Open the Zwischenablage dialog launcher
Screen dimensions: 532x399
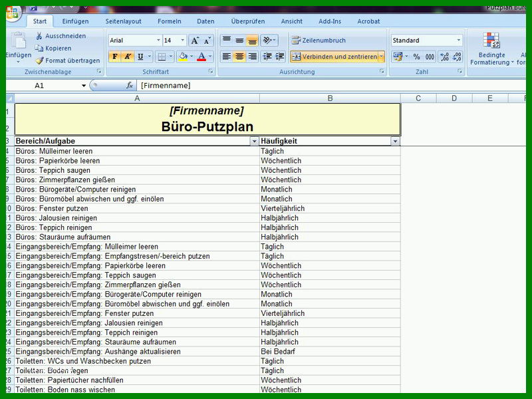(x=99, y=71)
